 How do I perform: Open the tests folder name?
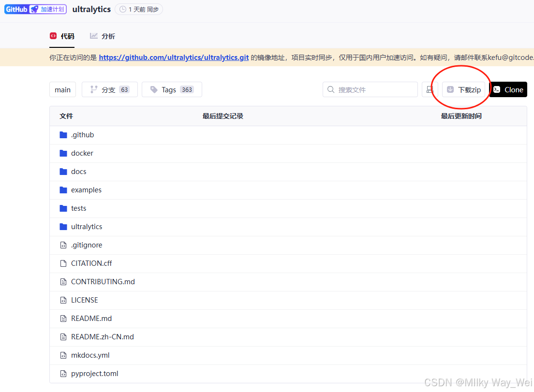point(79,208)
